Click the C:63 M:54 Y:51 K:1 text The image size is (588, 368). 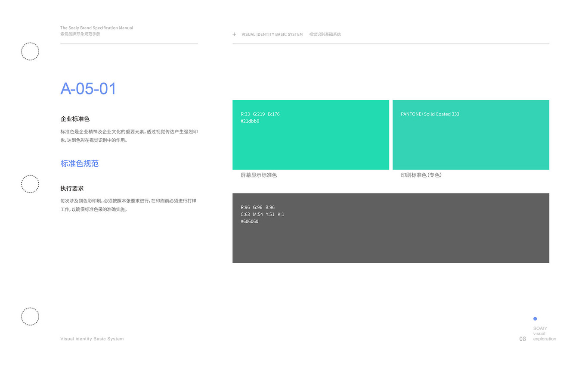click(x=263, y=214)
